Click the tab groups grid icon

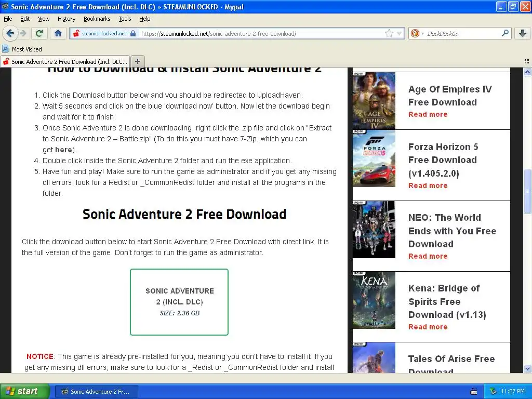(527, 61)
